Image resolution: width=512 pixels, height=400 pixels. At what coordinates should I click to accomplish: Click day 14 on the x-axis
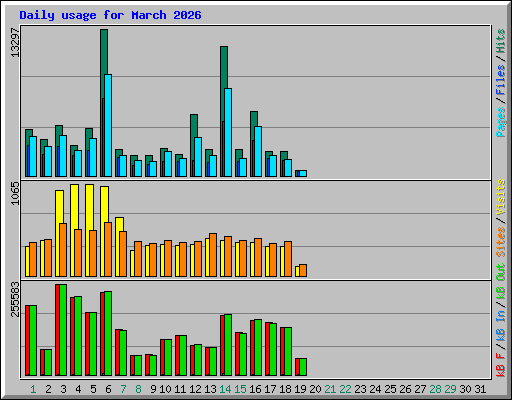[x=225, y=389]
